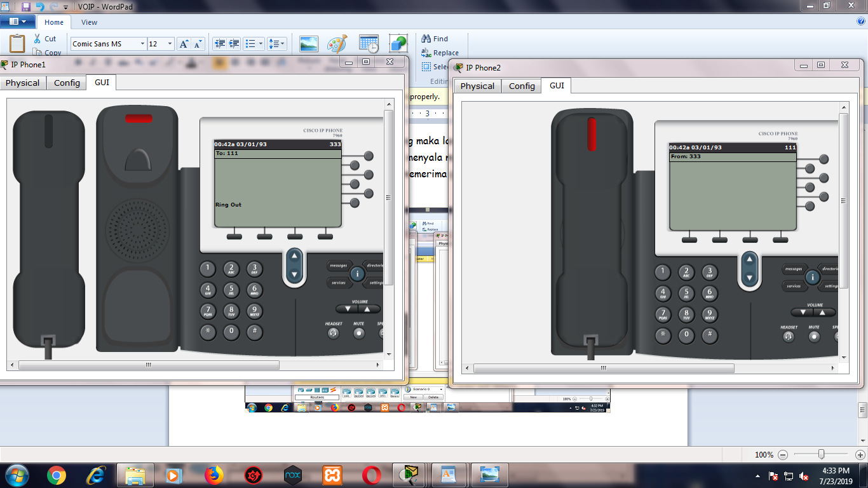This screenshot has width=868, height=488.
Task: Open Customize Quick Access Toolbar dropdown
Action: click(65, 7)
